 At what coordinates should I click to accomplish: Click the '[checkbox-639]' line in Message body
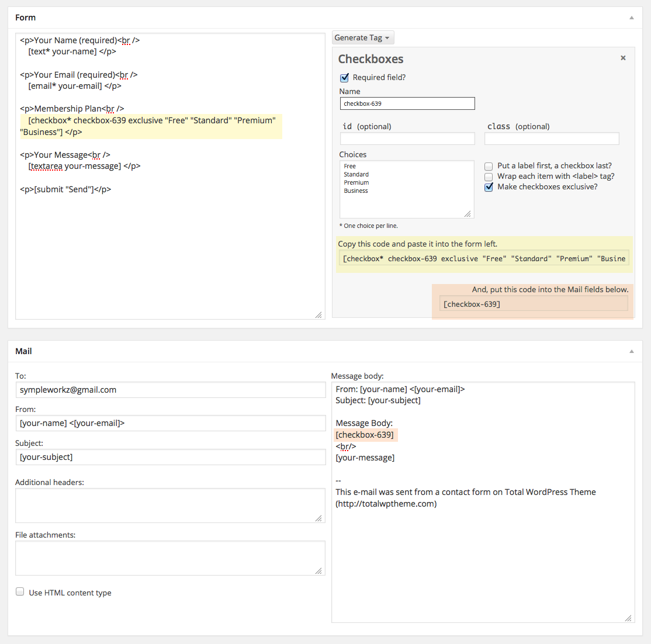coord(365,435)
